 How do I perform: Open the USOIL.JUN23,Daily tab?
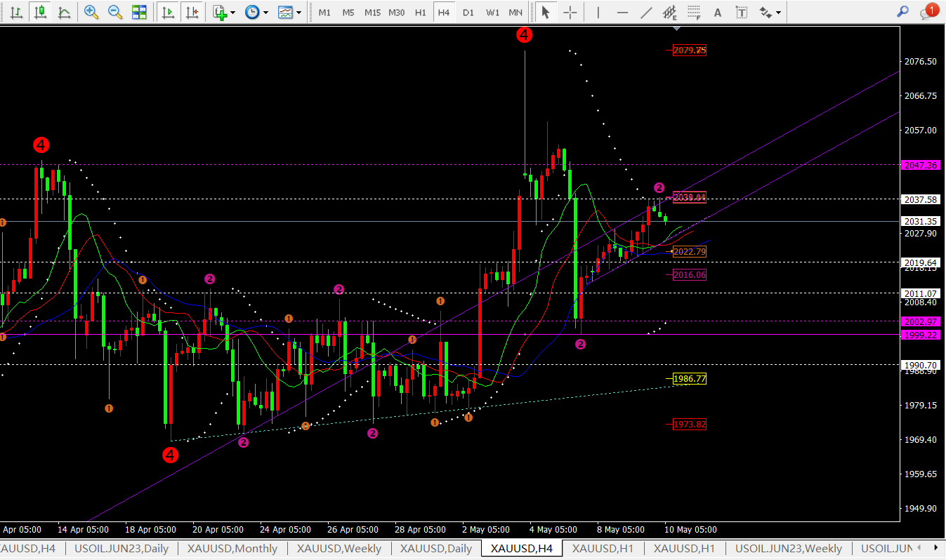121,549
